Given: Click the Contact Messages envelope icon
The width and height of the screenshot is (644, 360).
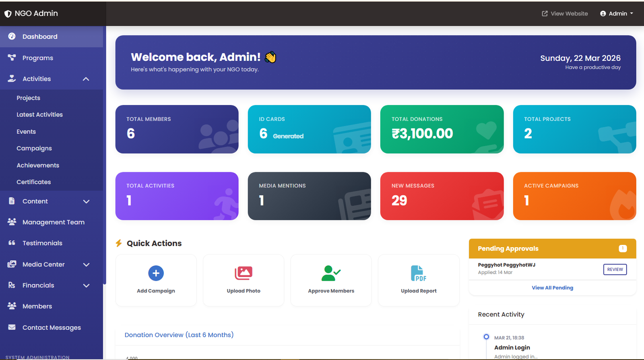Looking at the screenshot, I should click(x=12, y=327).
